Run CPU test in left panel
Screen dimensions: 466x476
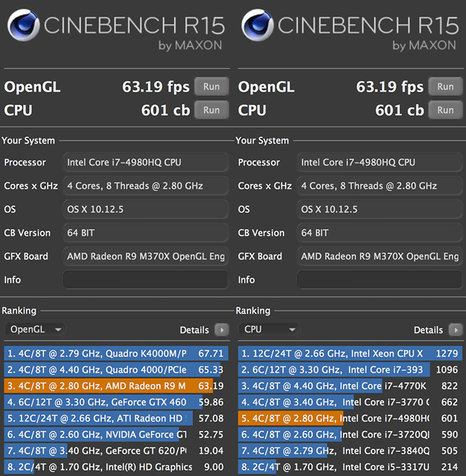[211, 111]
